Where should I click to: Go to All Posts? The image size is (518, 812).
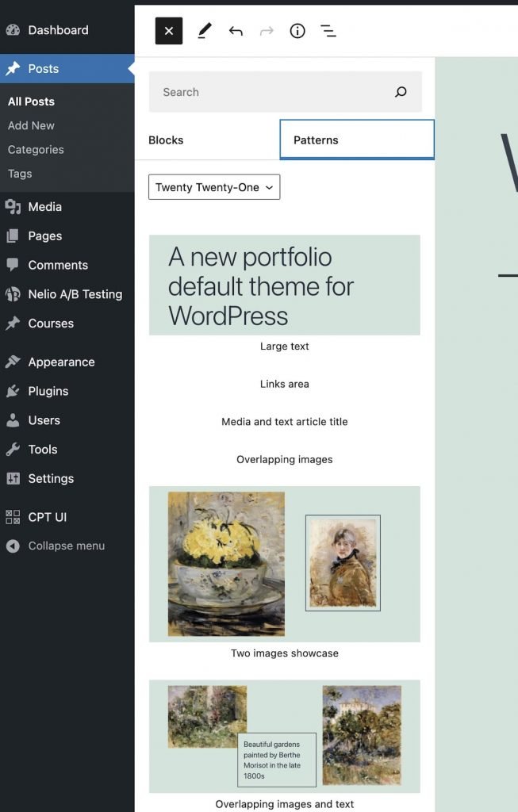pos(31,101)
